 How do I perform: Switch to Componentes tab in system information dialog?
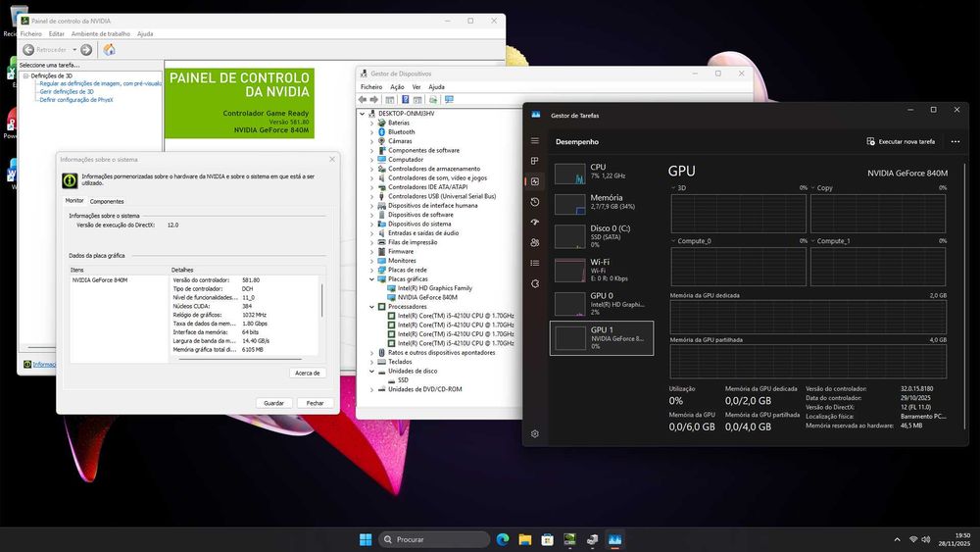[107, 201]
